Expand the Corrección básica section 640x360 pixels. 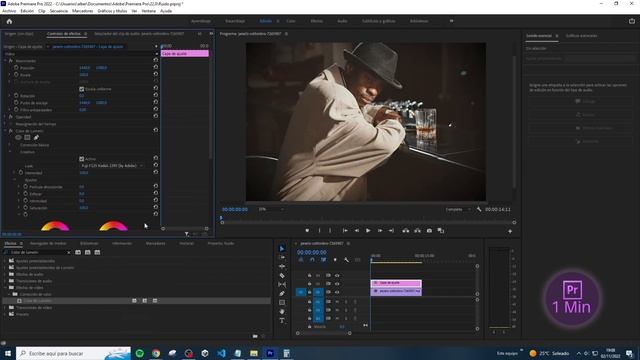click(10, 145)
